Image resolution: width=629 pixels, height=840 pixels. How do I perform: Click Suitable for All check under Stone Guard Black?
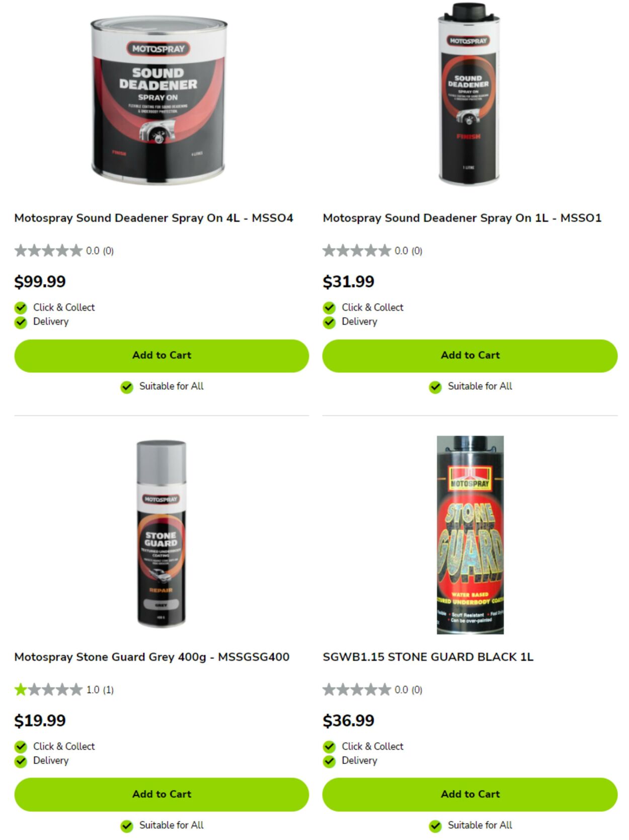pyautogui.click(x=435, y=826)
